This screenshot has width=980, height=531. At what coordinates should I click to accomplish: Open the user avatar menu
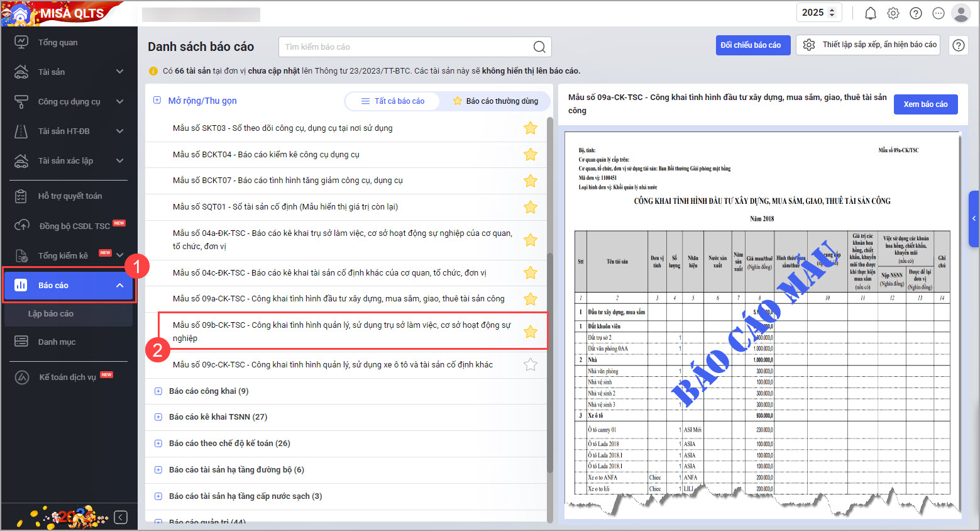coord(961,13)
